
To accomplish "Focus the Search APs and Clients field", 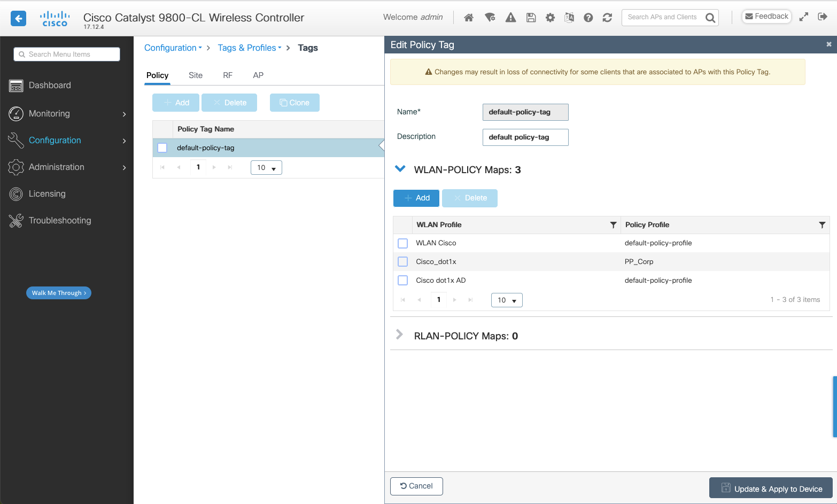I will pyautogui.click(x=663, y=18).
